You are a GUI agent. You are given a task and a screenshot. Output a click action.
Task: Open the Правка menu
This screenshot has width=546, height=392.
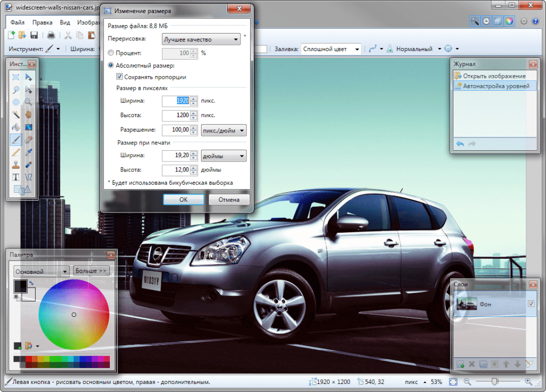coord(42,22)
